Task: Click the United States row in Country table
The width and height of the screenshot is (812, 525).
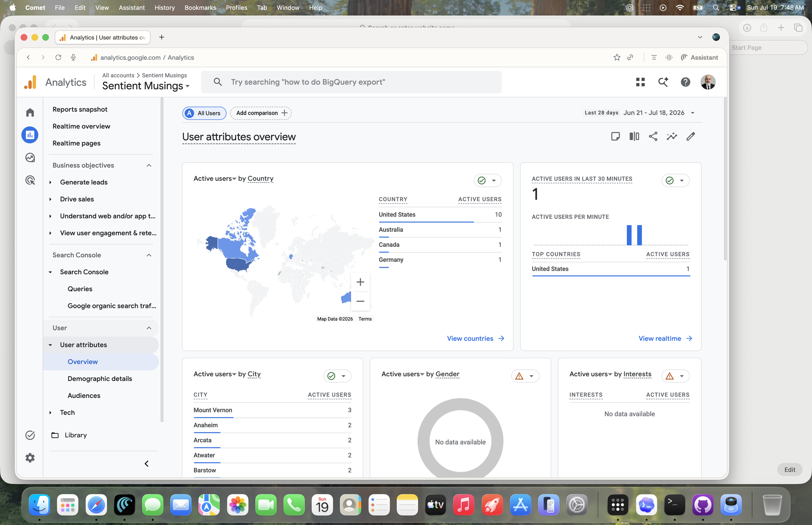Action: click(440, 215)
